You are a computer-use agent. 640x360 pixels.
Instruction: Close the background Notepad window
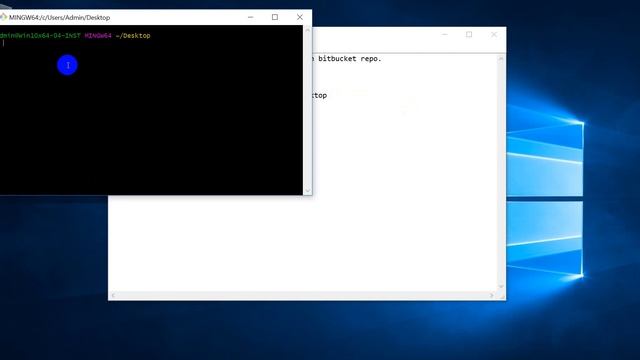494,35
